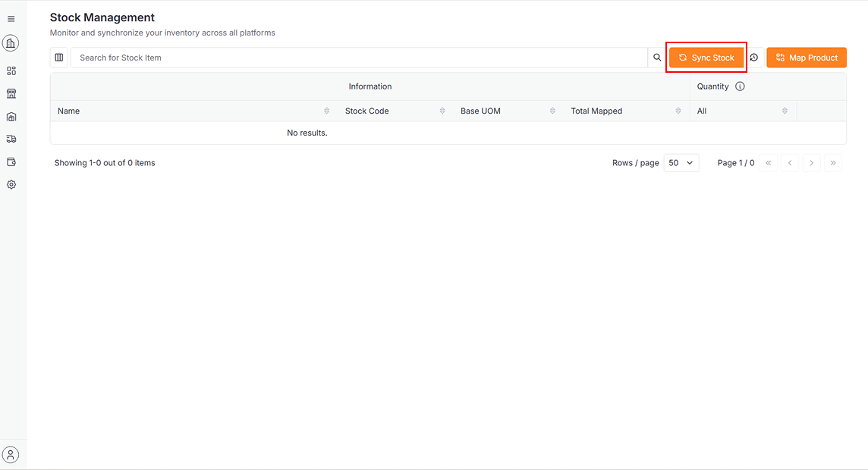Viewport: 868px width, 470px height.
Task: Click the Map Product button
Action: [806, 58]
